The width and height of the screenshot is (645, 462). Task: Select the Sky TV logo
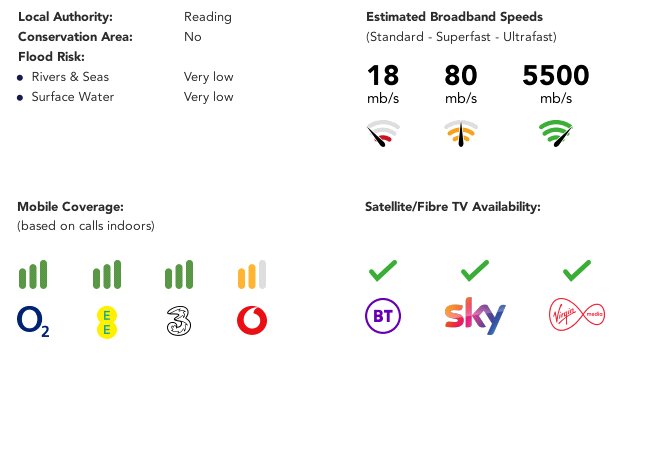click(475, 316)
